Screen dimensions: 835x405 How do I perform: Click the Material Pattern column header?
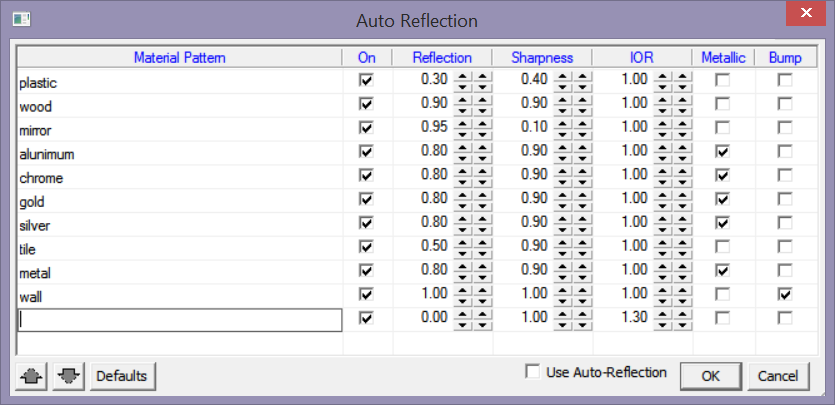(180, 58)
